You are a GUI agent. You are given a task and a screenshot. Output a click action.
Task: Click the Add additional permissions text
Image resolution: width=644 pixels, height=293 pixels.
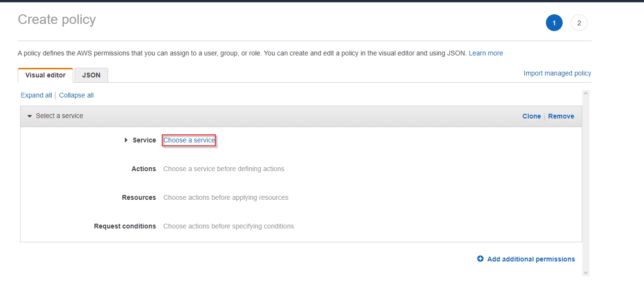click(x=531, y=259)
